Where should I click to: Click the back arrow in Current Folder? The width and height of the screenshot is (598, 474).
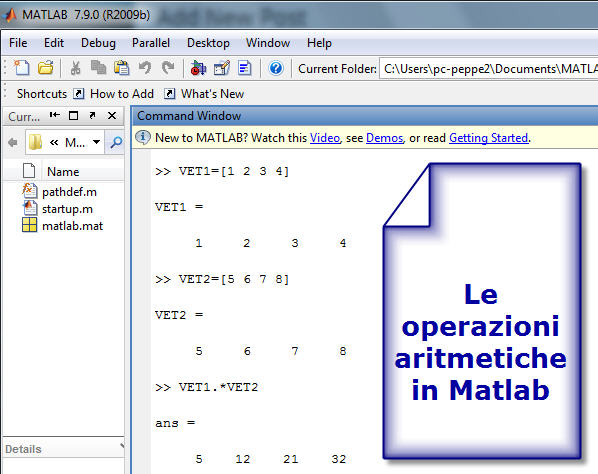tap(13, 143)
